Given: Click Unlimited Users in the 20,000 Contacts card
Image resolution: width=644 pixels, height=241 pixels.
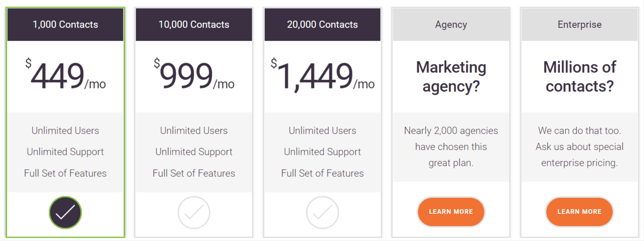Looking at the screenshot, I should [322, 131].
